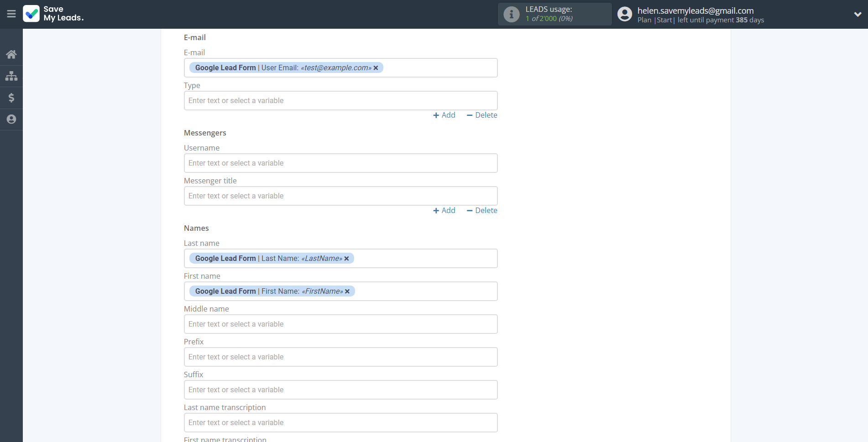Focus the First name input field
This screenshot has width=868, height=442.
[x=340, y=291]
